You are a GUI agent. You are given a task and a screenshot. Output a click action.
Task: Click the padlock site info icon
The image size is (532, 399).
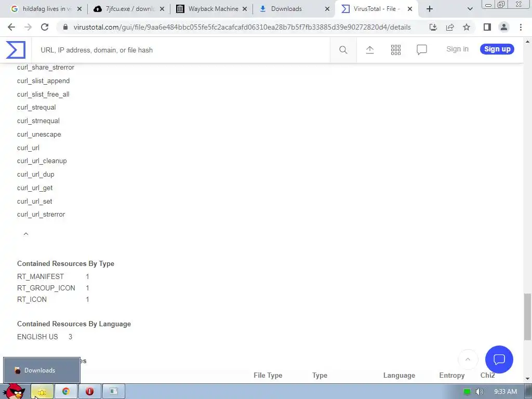pyautogui.click(x=65, y=27)
